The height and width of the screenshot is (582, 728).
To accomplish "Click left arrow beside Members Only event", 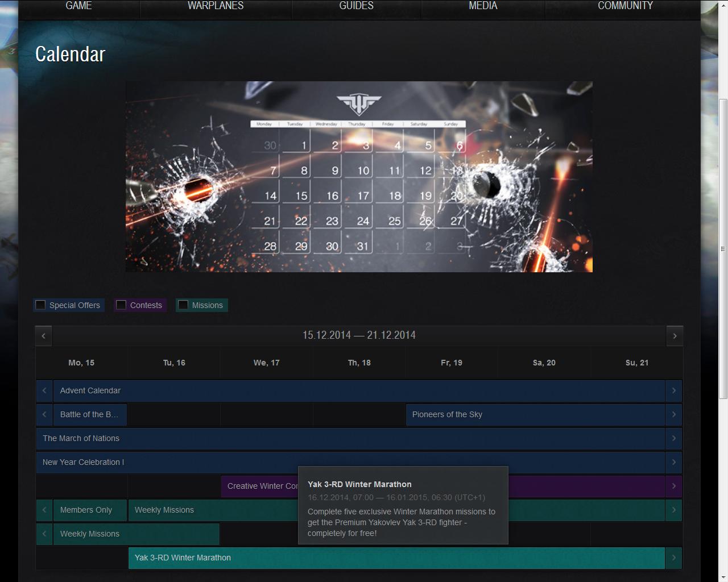I will point(44,510).
